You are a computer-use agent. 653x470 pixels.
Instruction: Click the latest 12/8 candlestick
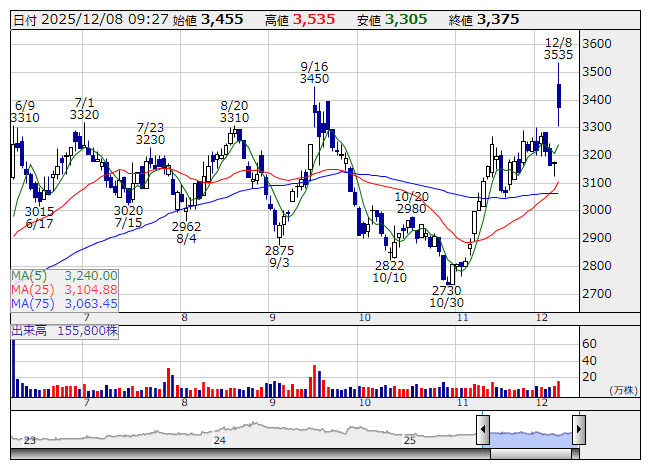559,95
